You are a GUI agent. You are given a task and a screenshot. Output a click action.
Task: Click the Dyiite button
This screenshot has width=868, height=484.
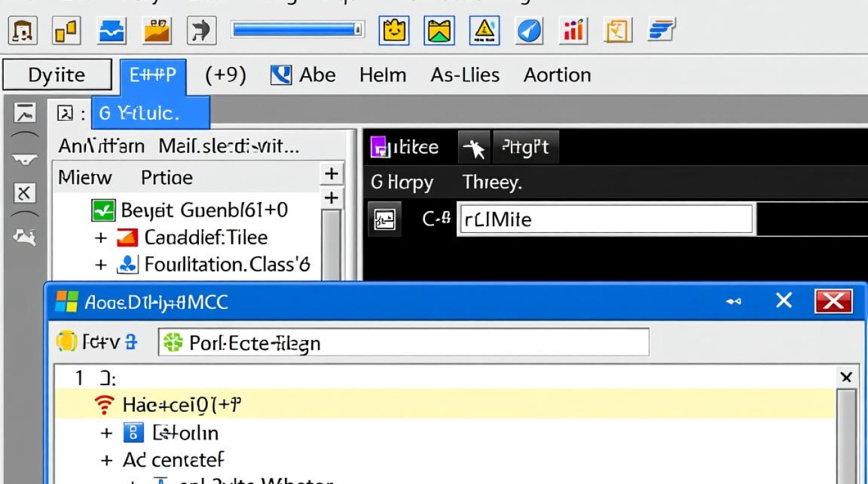coord(57,76)
